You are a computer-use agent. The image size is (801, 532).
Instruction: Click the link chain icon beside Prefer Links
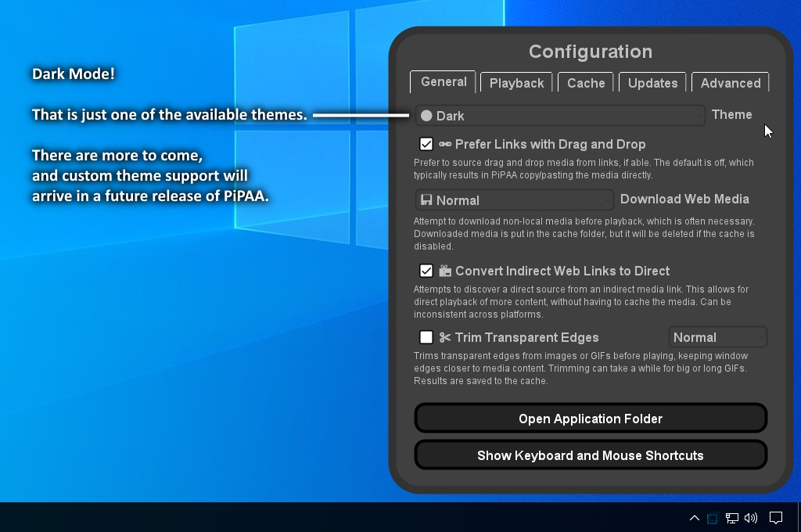tap(445, 144)
